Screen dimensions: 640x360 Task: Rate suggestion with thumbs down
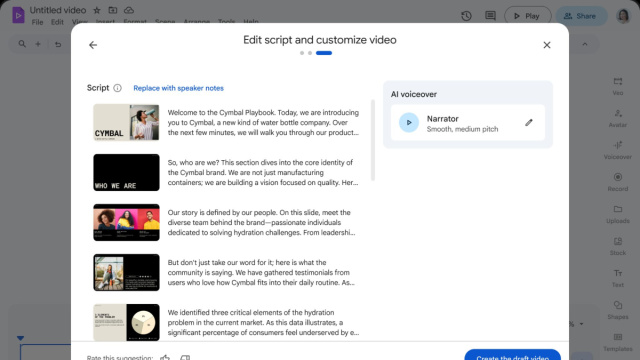[185, 358]
